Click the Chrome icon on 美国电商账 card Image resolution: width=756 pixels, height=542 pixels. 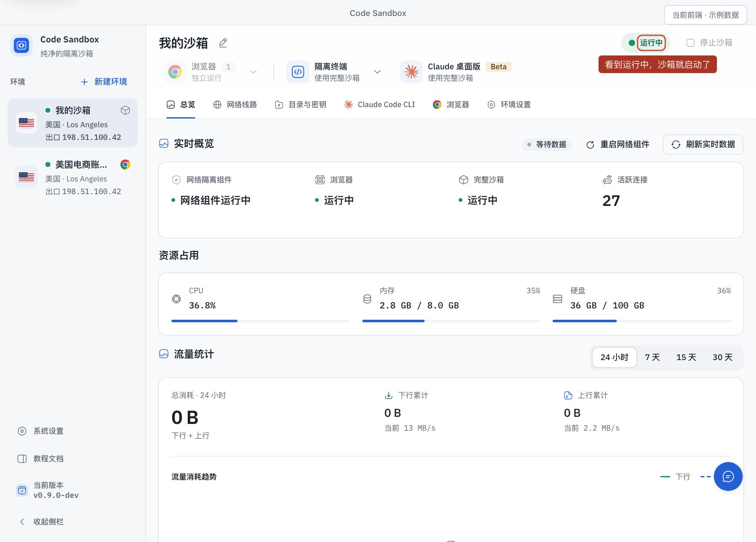coord(125,165)
